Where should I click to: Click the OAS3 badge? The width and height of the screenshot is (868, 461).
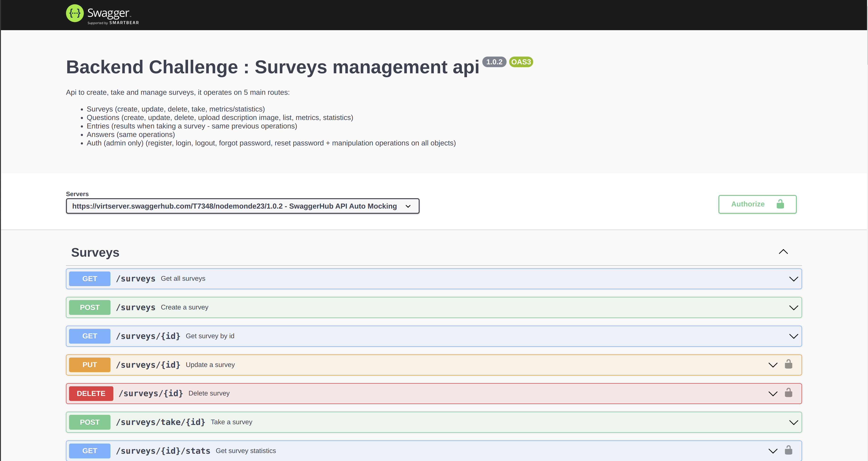click(521, 62)
